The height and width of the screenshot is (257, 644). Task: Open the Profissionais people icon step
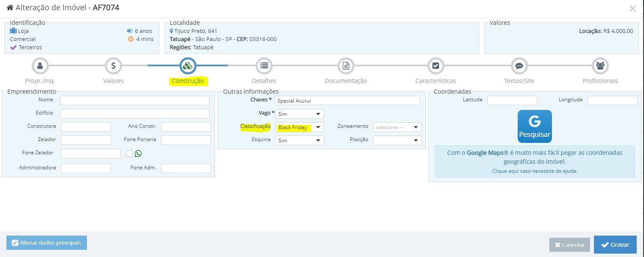click(x=600, y=66)
